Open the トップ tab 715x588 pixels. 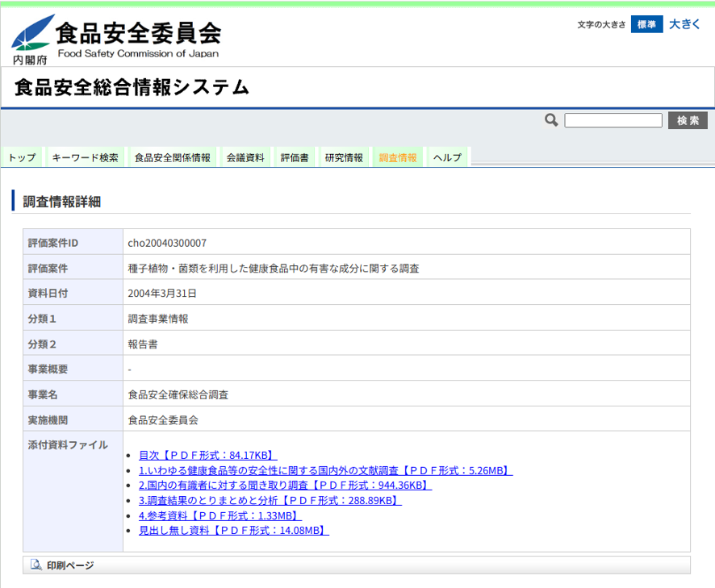point(22,158)
